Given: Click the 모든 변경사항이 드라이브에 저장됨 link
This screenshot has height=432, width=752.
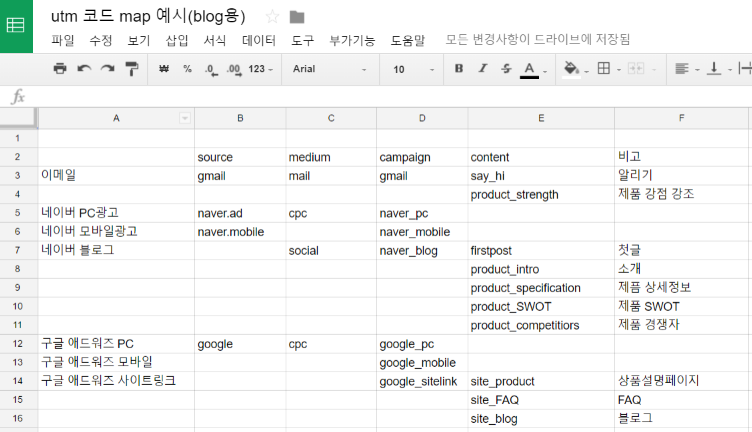Looking at the screenshot, I should point(538,39).
